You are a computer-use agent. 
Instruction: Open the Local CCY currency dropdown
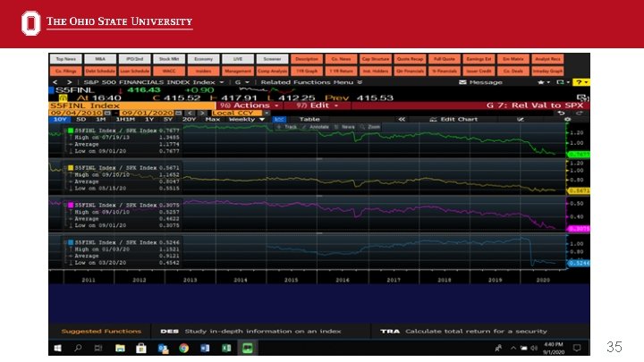(241, 113)
